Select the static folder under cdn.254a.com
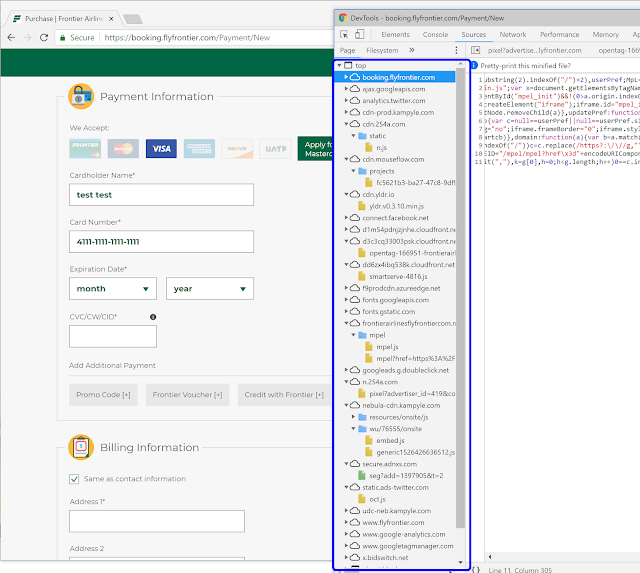640x573 pixels. click(x=378, y=135)
